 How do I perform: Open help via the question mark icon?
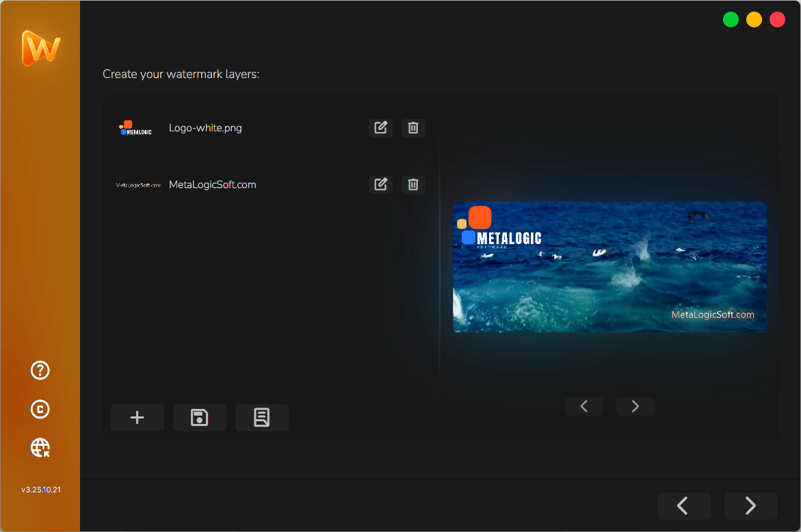40,371
